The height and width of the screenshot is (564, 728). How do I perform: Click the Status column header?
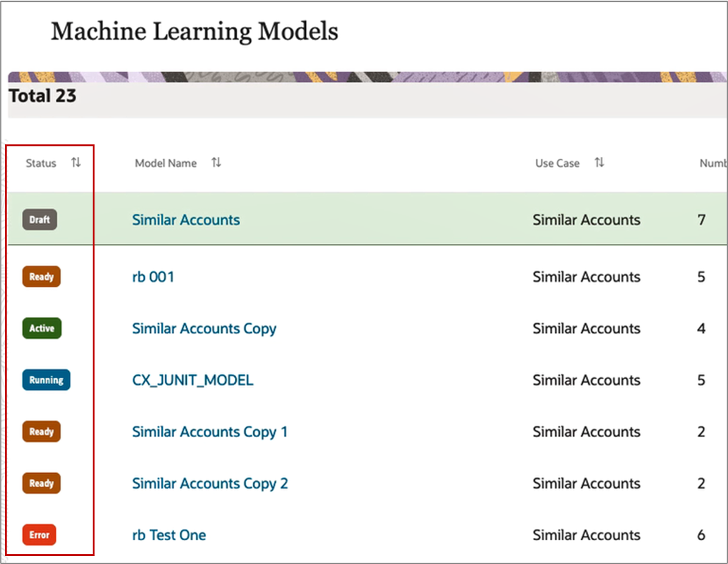pos(41,163)
